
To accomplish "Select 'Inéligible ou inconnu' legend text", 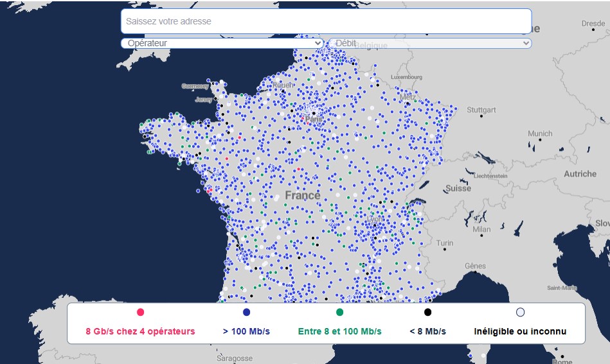I will pos(520,332).
